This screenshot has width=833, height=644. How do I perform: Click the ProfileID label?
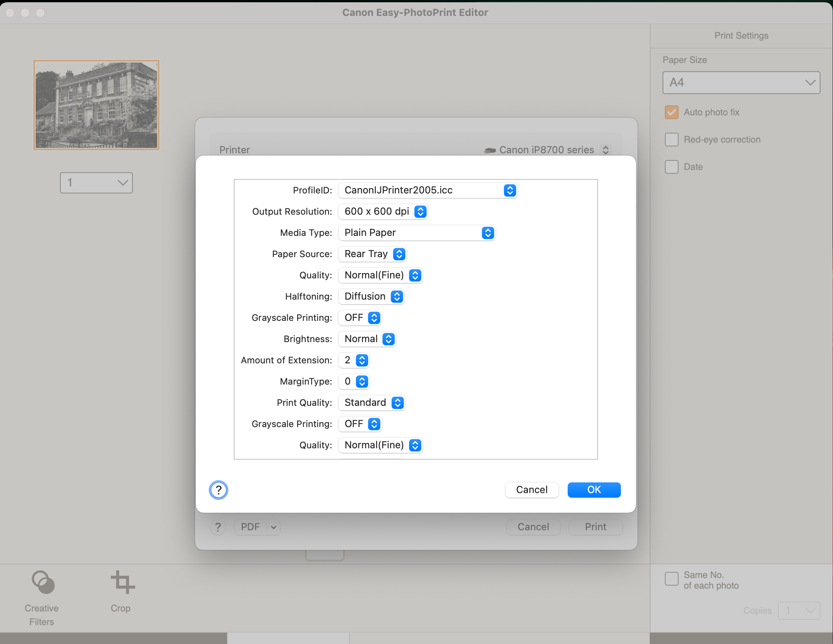pyautogui.click(x=312, y=190)
